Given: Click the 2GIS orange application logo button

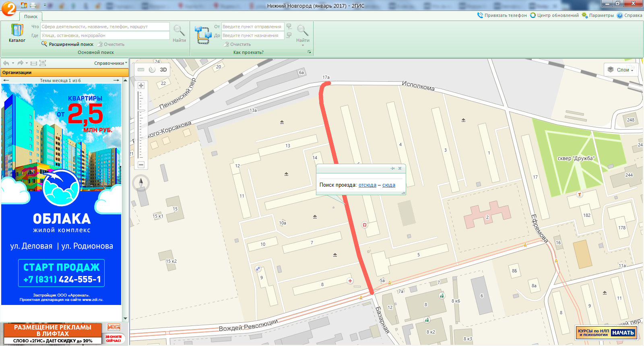Looking at the screenshot, I should click(8, 8).
